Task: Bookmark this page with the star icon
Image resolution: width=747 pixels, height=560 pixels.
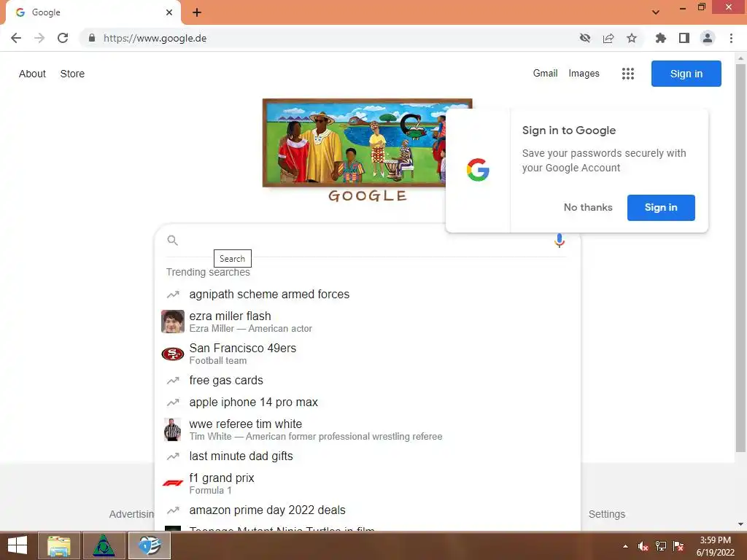Action: coord(631,38)
